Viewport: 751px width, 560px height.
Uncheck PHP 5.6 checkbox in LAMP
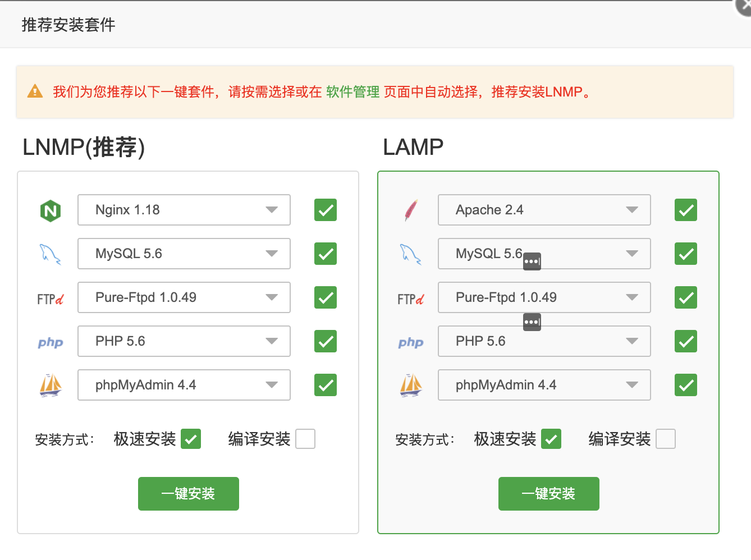pyautogui.click(x=686, y=341)
